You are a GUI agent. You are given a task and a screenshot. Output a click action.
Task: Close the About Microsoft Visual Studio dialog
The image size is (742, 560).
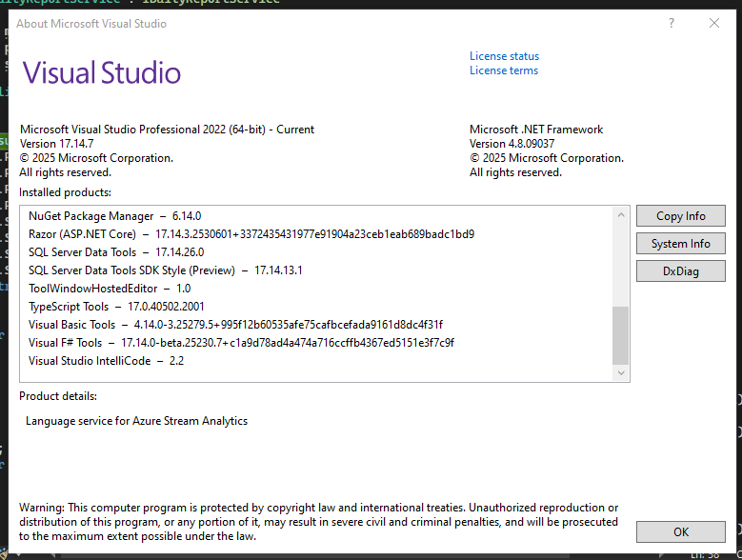tap(714, 23)
